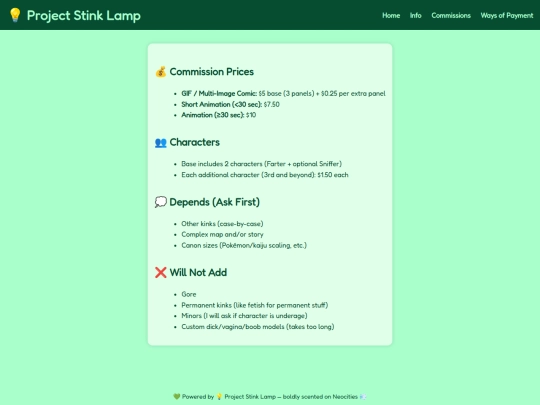Viewport: 540px width, 405px height.
Task: Click the money bag icon
Action: 160,72
